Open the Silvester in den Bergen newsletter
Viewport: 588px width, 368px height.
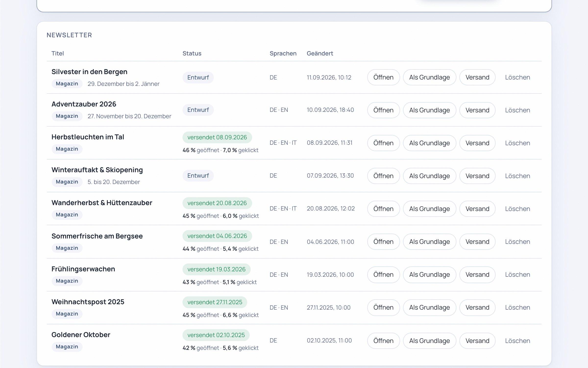pyautogui.click(x=383, y=77)
